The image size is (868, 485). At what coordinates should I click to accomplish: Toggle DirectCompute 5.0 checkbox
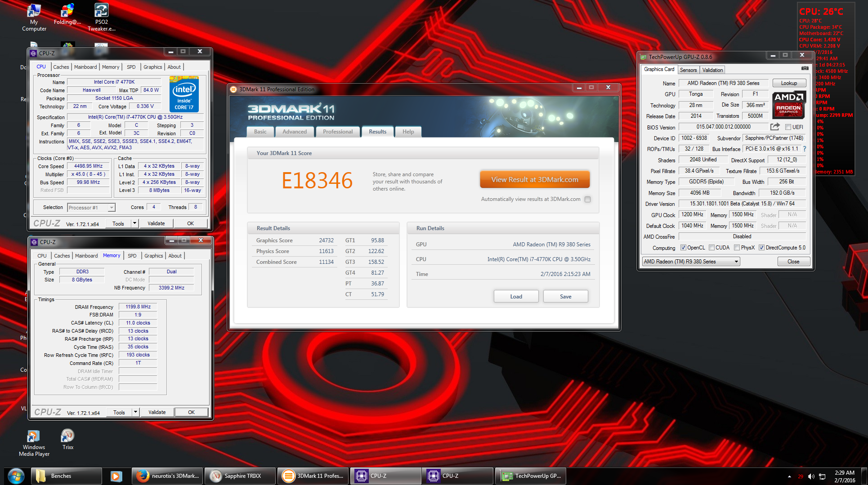point(761,248)
